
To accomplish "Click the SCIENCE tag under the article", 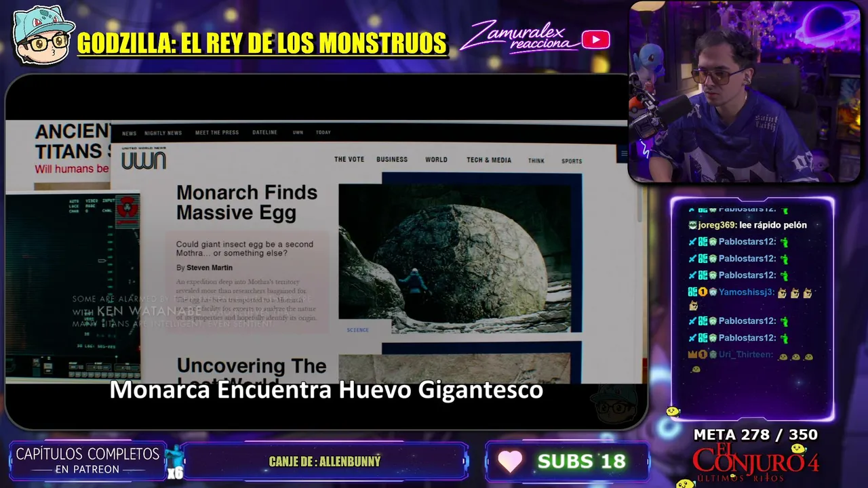I will (357, 330).
